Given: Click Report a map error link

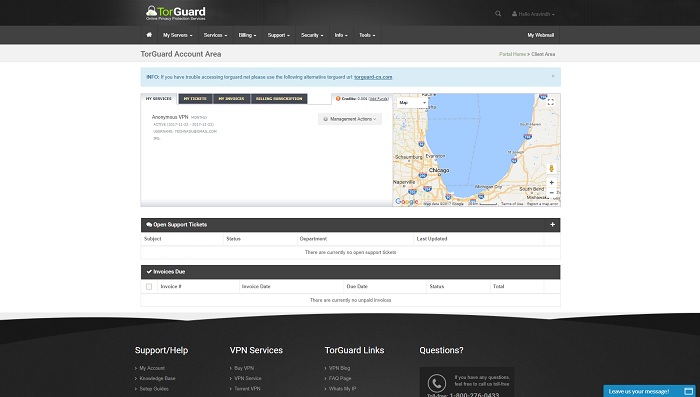Looking at the screenshot, I should coord(542,204).
